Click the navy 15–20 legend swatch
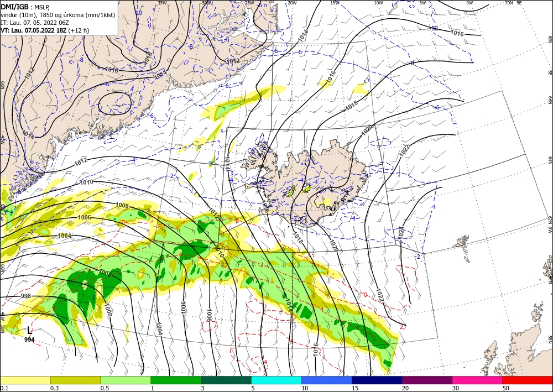This screenshot has width=553, height=392. point(377,380)
